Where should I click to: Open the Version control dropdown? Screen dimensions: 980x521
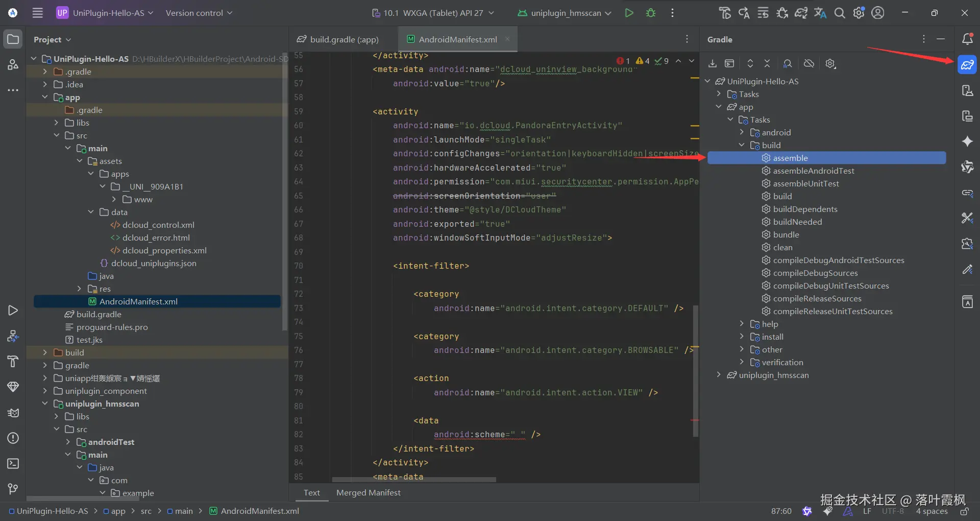[x=199, y=13]
